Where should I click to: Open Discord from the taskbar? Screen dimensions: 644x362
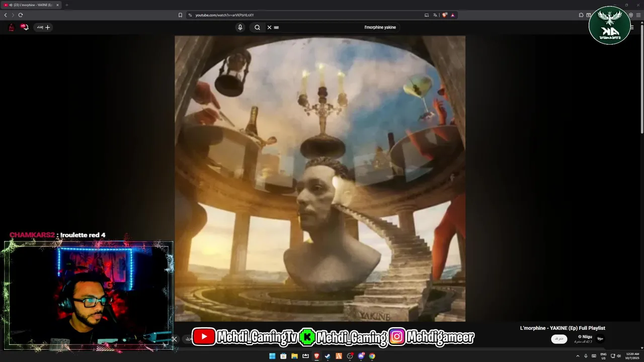(x=361, y=356)
